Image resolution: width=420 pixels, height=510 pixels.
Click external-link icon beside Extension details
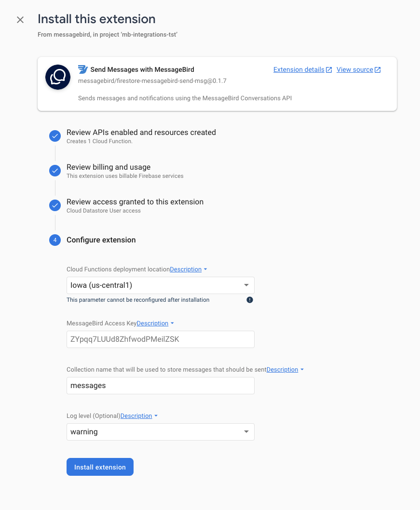tap(329, 69)
